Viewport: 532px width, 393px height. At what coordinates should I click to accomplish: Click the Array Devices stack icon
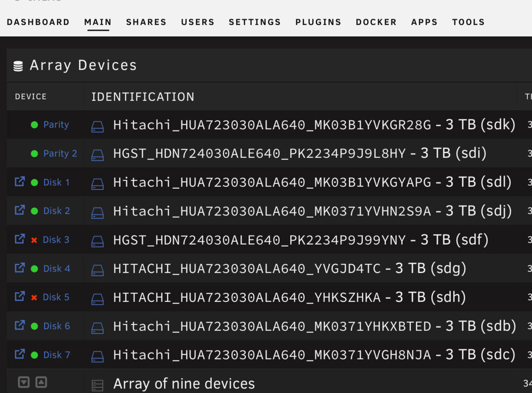point(18,66)
